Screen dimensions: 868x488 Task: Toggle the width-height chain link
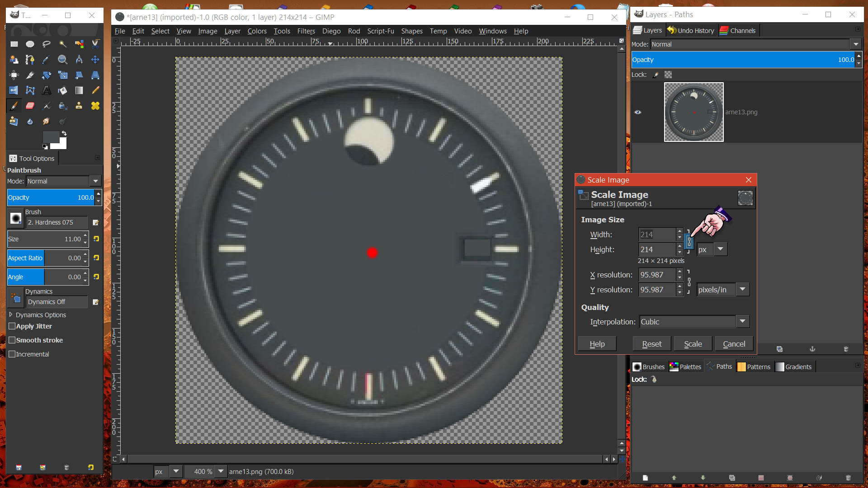tap(689, 242)
